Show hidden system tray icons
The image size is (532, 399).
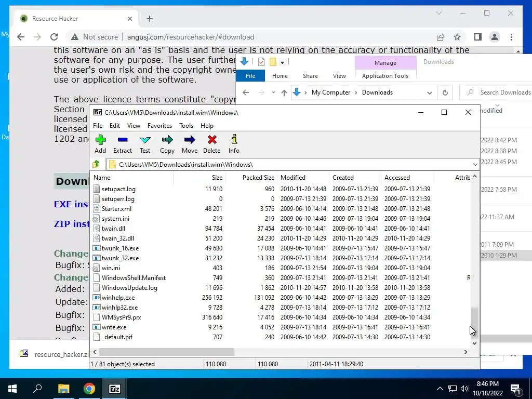(440, 389)
